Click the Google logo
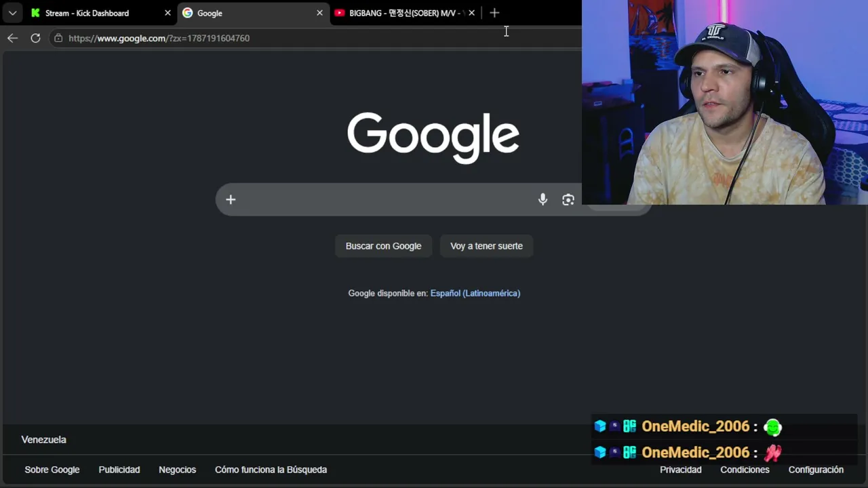The width and height of the screenshot is (868, 488). click(x=433, y=138)
